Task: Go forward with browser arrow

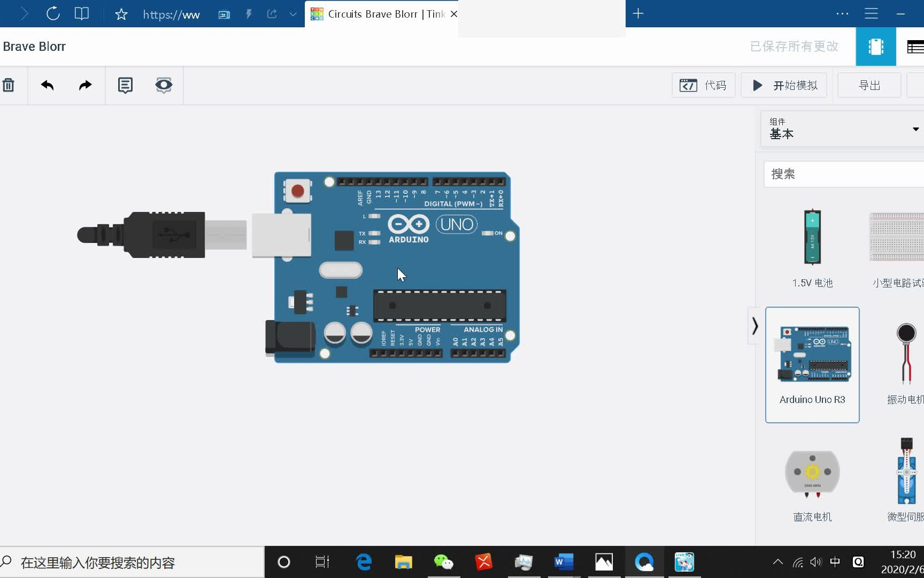Action: coord(24,13)
